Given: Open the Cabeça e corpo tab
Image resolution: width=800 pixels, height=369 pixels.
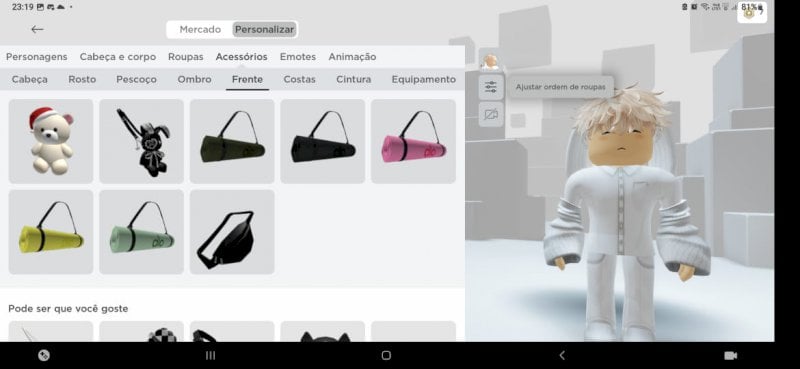Looking at the screenshot, I should (x=118, y=57).
